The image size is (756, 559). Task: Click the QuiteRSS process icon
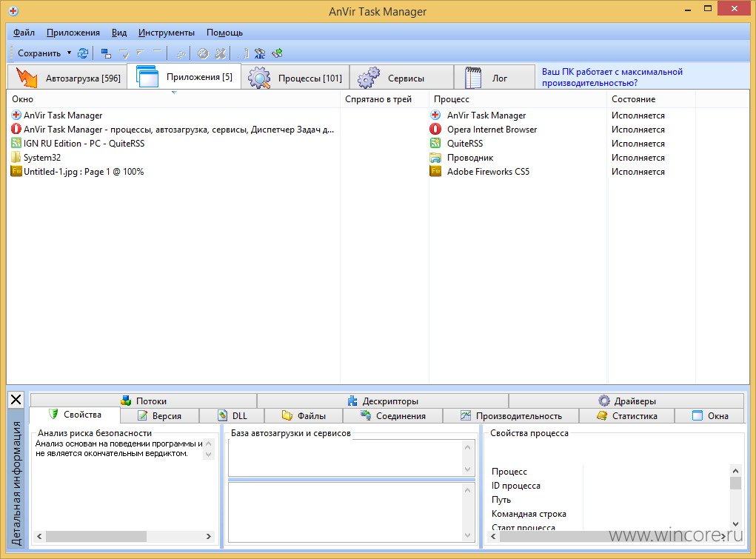pyautogui.click(x=435, y=143)
